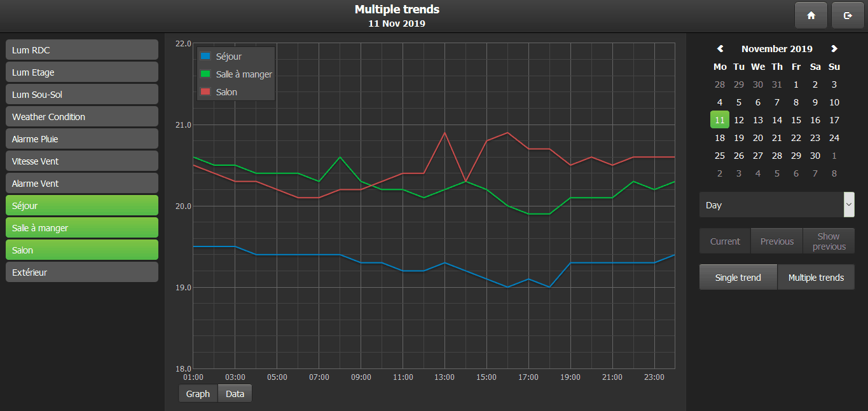Advance to next month arrow
The width and height of the screenshot is (868, 411).
(x=834, y=49)
